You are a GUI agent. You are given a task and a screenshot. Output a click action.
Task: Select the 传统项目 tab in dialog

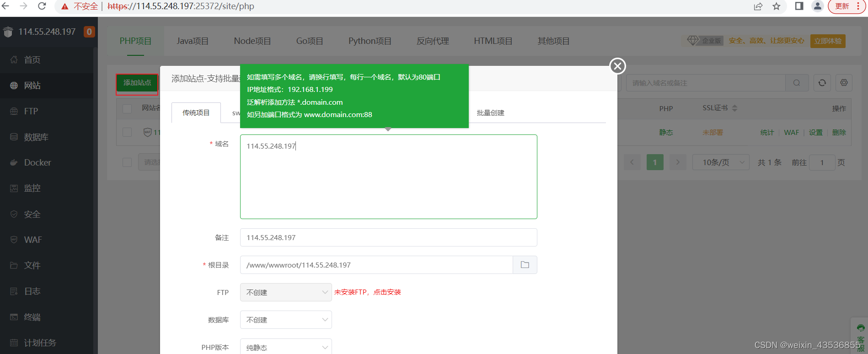point(196,113)
